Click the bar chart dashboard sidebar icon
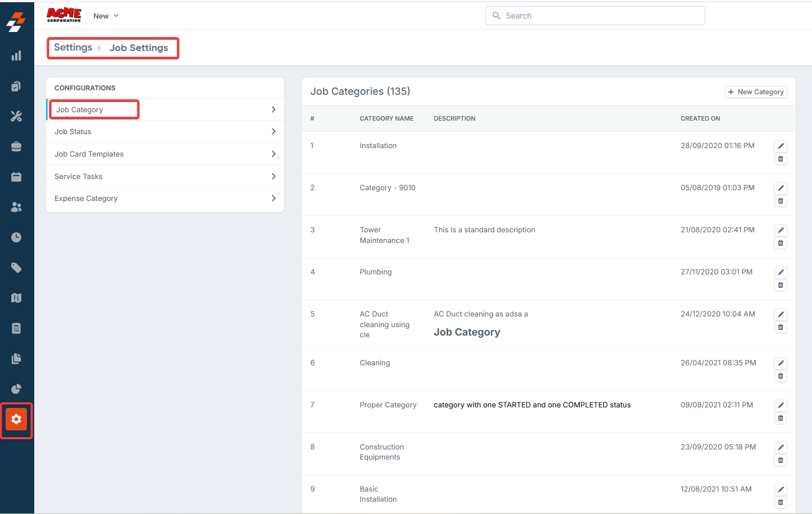 coord(16,56)
